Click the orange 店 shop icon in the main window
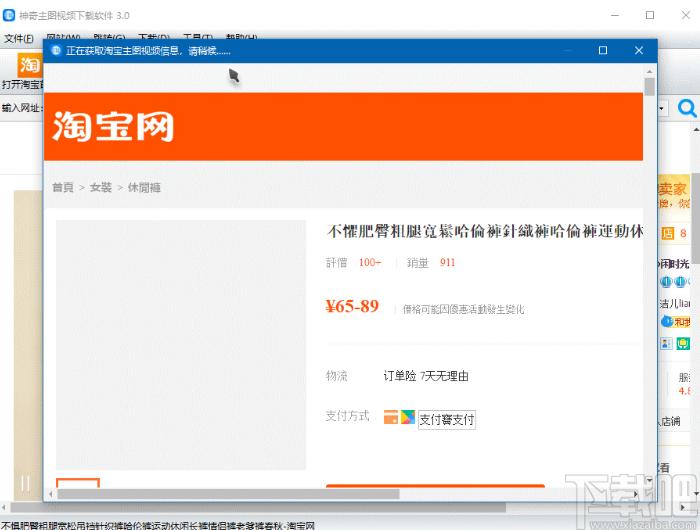The image size is (700, 530). tap(668, 233)
